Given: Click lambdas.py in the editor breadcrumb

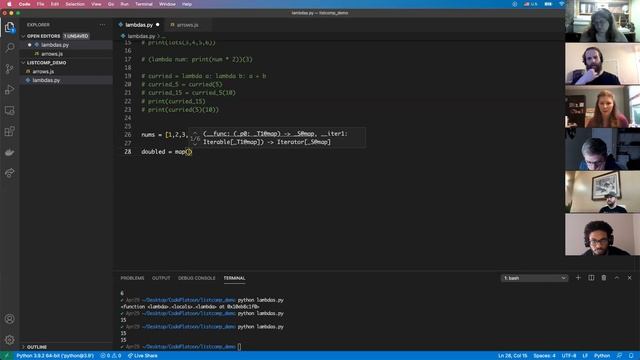Looking at the screenshot, I should point(141,36).
